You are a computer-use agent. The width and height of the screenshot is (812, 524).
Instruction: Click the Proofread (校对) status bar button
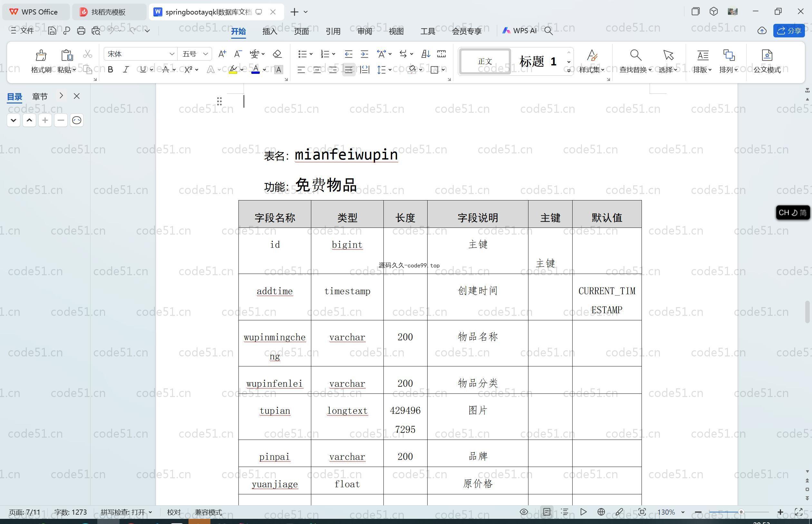point(174,512)
